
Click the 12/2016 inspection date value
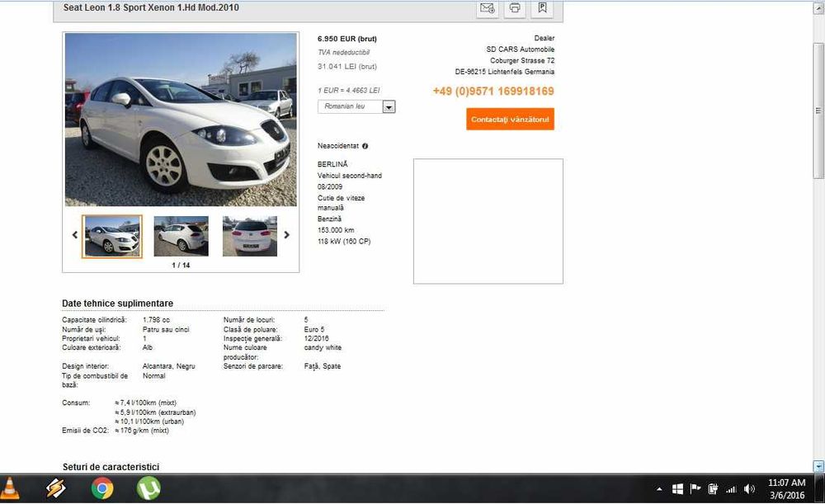coord(316,339)
